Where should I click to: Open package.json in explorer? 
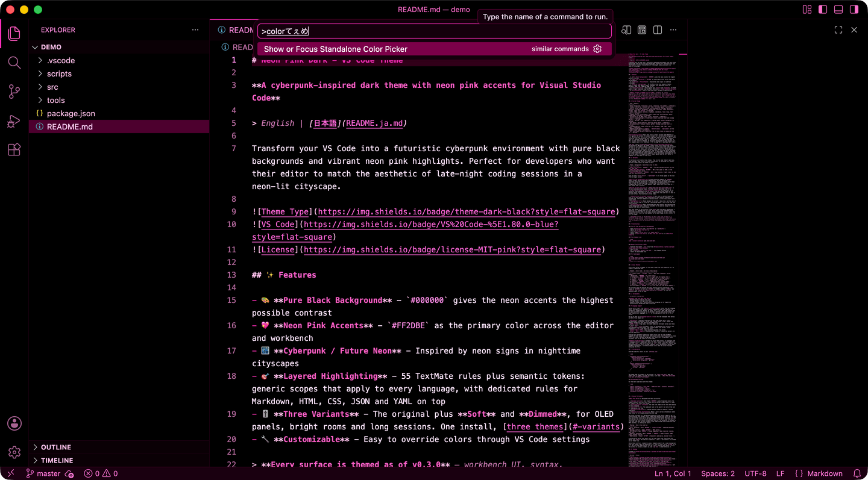pyautogui.click(x=119, y=113)
